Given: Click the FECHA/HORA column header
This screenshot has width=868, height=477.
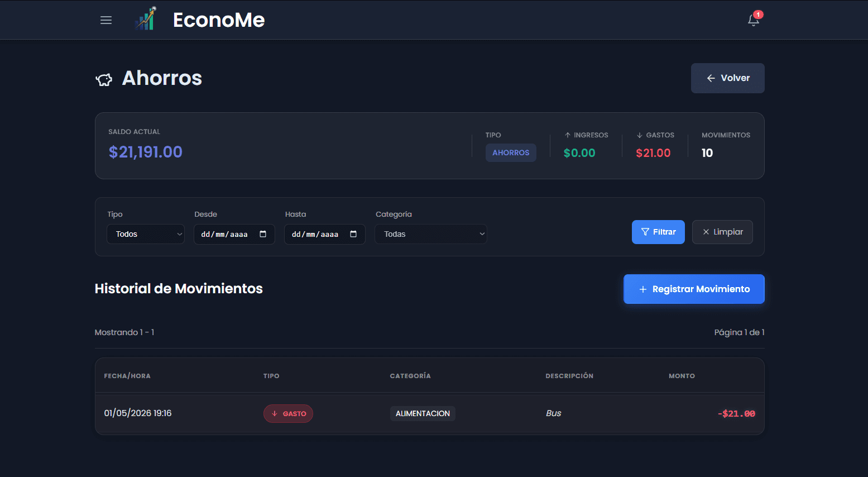Looking at the screenshot, I should pos(127,376).
